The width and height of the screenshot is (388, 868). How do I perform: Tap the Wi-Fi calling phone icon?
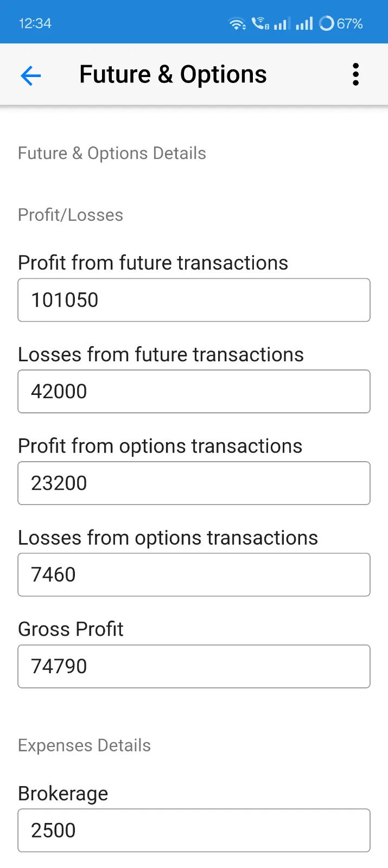(x=260, y=23)
